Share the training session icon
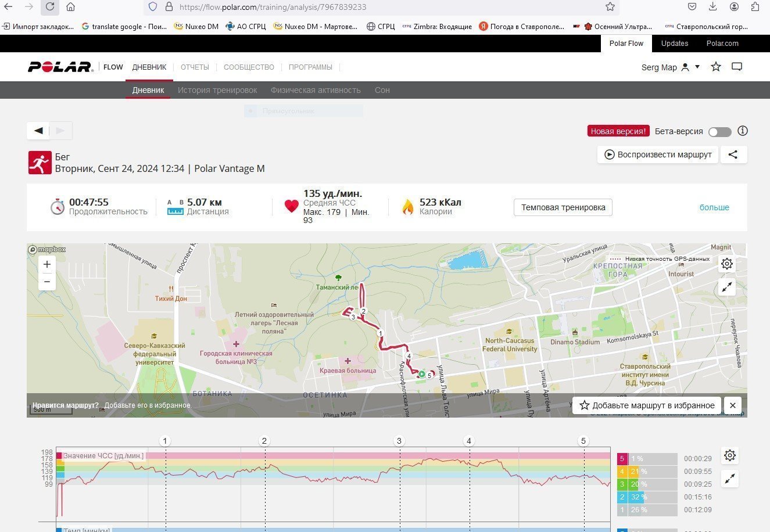Viewport: 770px width, 532px height. tap(733, 154)
